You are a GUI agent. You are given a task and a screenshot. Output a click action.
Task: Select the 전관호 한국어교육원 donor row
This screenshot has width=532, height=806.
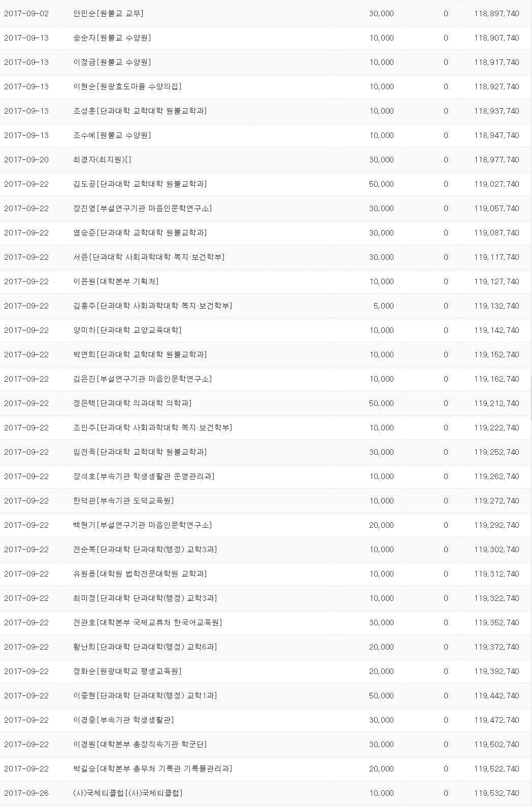[147, 623]
